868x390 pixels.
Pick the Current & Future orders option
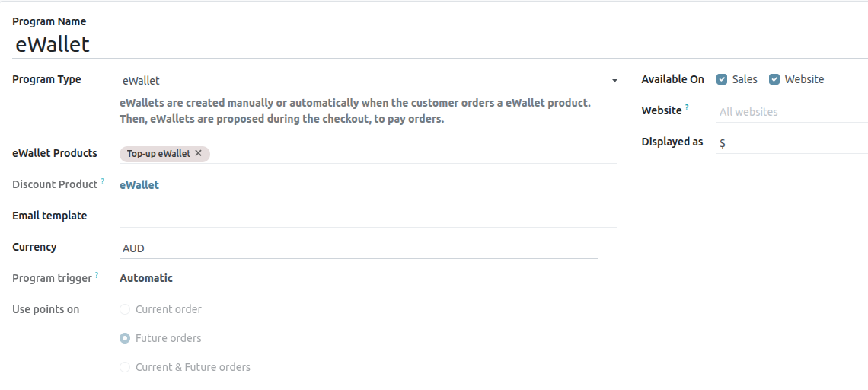click(125, 367)
